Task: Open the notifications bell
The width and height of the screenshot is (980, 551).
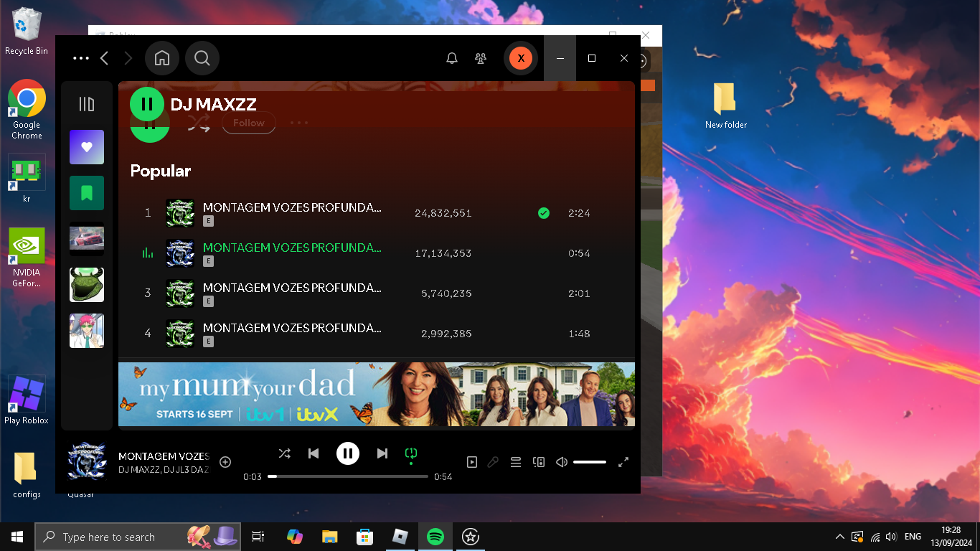Action: coord(452,59)
